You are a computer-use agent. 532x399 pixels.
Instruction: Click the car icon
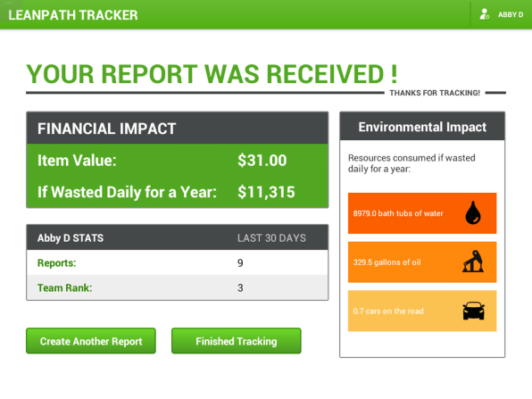click(x=473, y=311)
